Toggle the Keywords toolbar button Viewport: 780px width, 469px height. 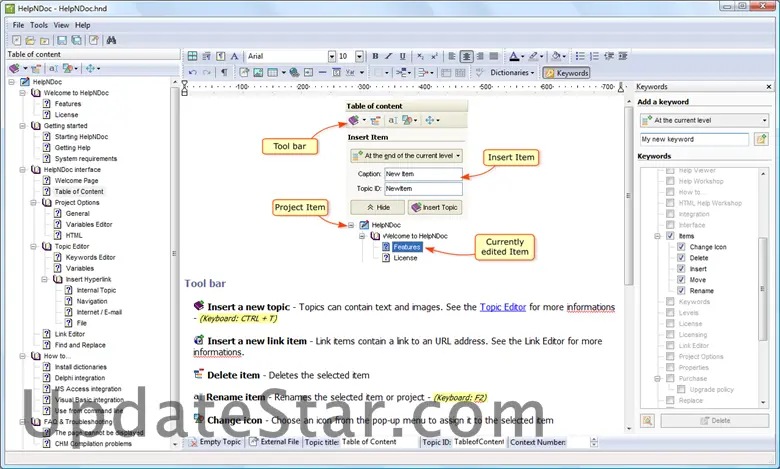point(566,73)
